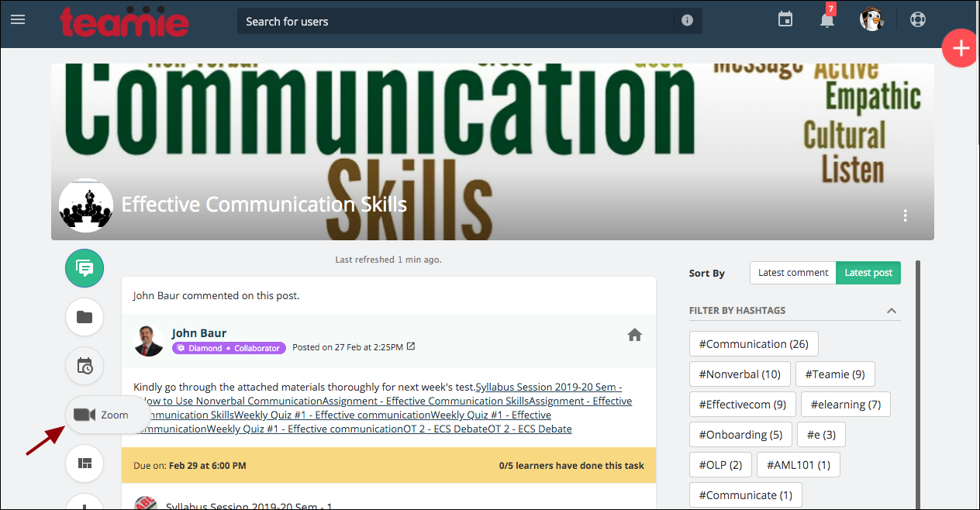Click the red plus create button

tap(961, 48)
